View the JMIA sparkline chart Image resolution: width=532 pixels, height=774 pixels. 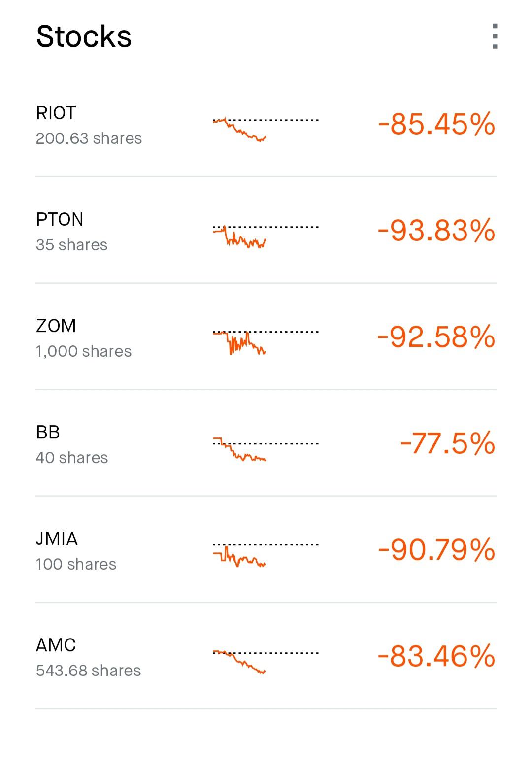point(266,555)
